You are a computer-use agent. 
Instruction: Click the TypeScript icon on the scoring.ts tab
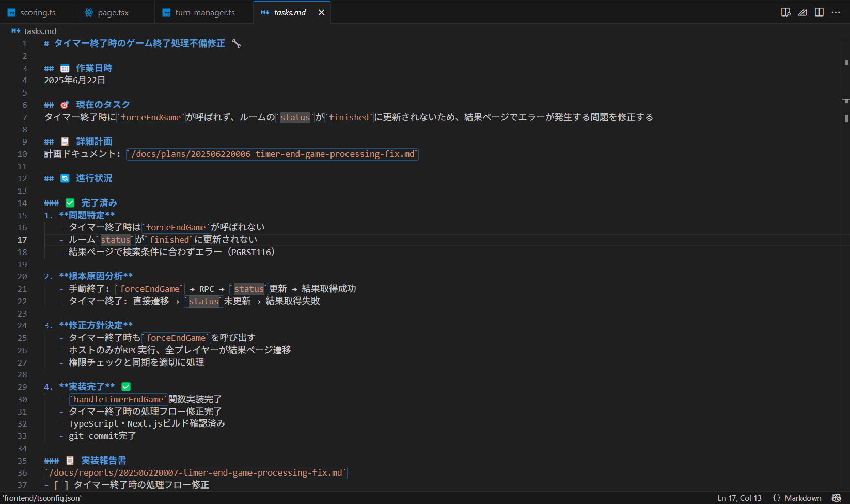point(11,12)
